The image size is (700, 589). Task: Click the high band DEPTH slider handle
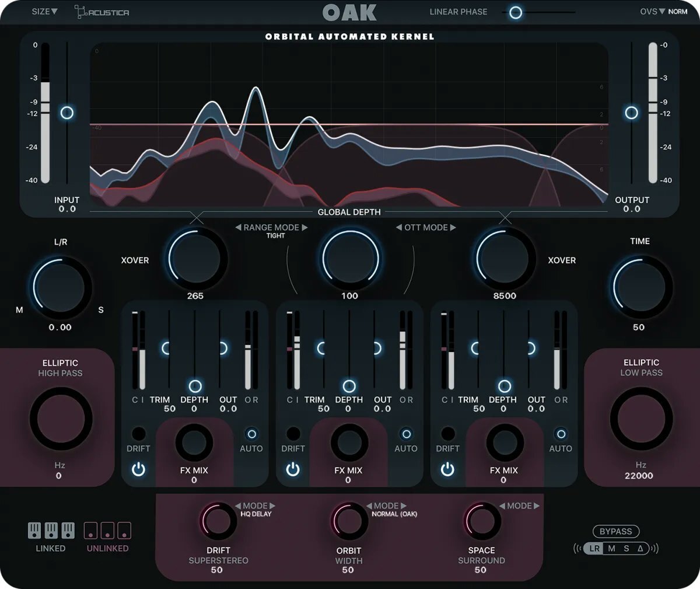coord(505,386)
